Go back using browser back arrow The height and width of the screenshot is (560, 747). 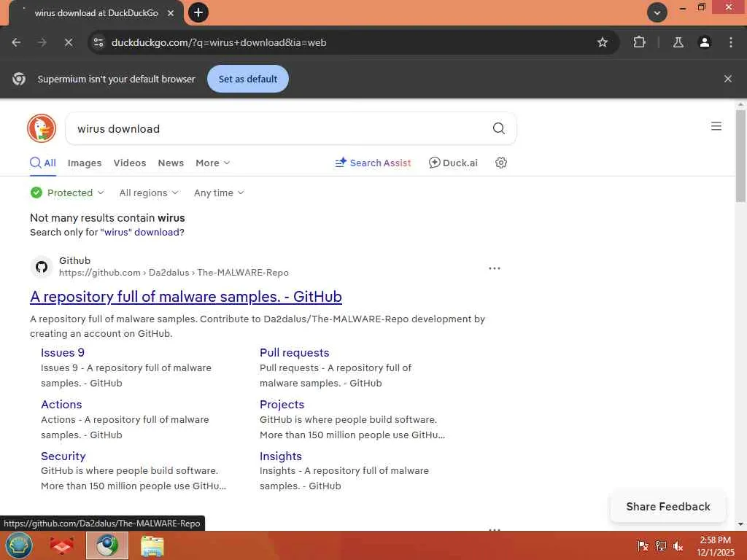pos(16,42)
